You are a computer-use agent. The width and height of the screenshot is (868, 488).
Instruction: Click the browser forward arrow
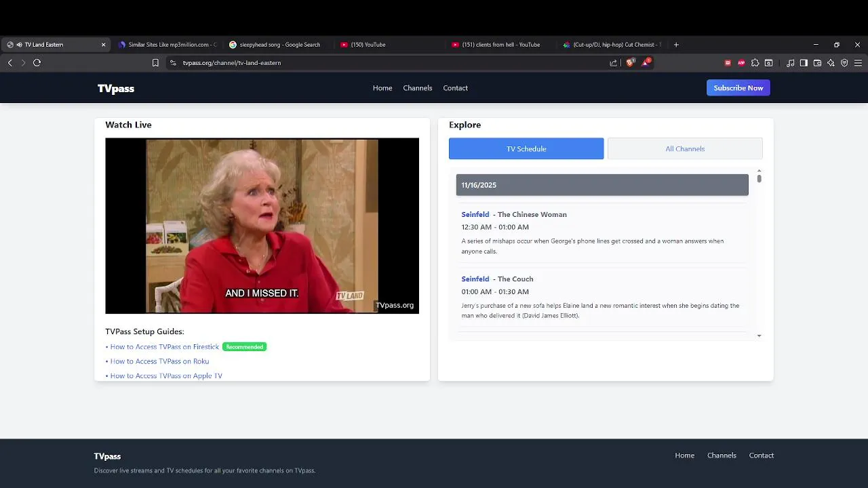tap(23, 62)
